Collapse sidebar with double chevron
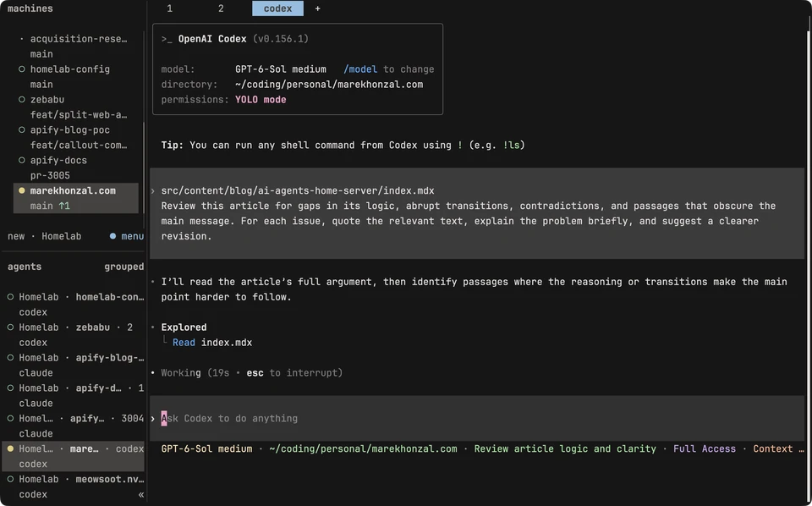This screenshot has width=812, height=506. pos(141,495)
